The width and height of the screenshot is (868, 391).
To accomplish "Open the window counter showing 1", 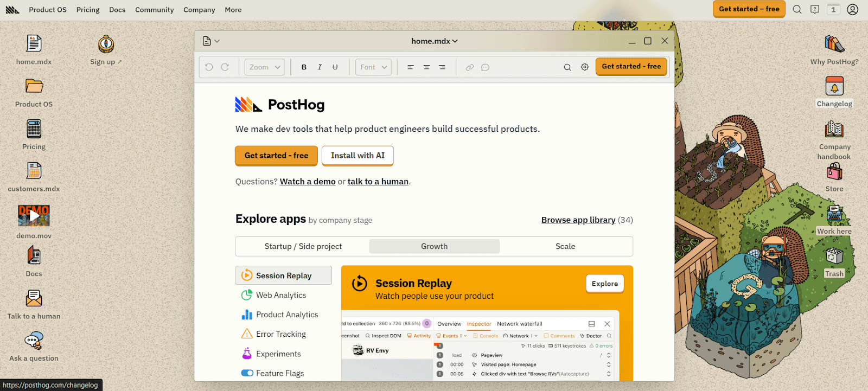I will (833, 9).
